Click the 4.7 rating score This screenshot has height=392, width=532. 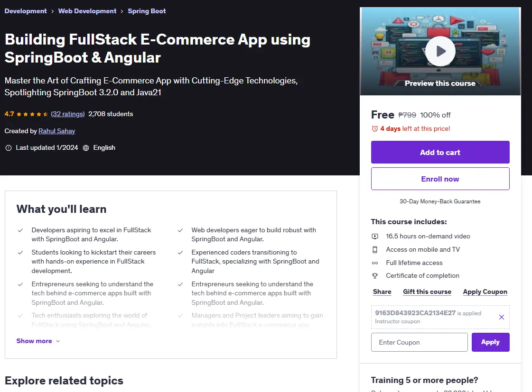tap(9, 114)
